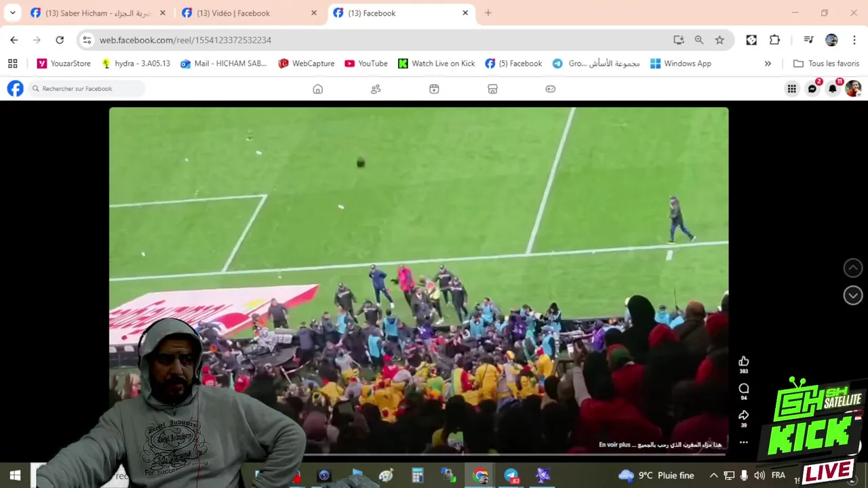Open Paint palette app in taskbar
Screen dimensions: 868x488
(x=386, y=476)
